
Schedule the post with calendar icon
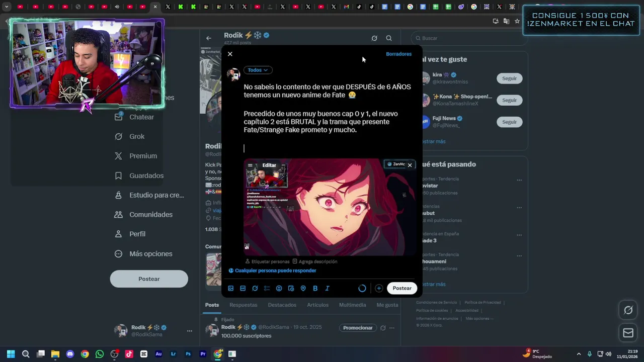(x=291, y=288)
